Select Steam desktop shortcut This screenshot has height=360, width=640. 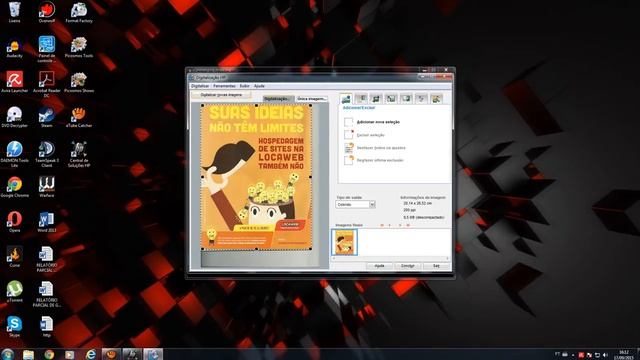pyautogui.click(x=47, y=117)
